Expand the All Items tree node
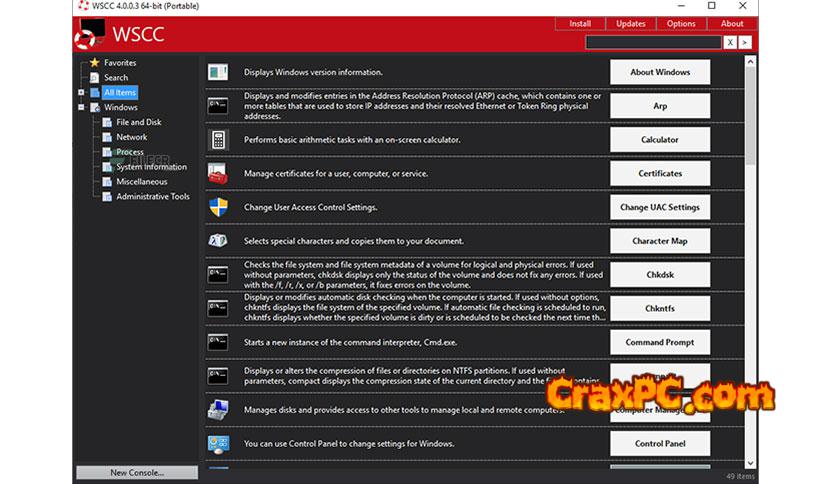 pos(81,92)
